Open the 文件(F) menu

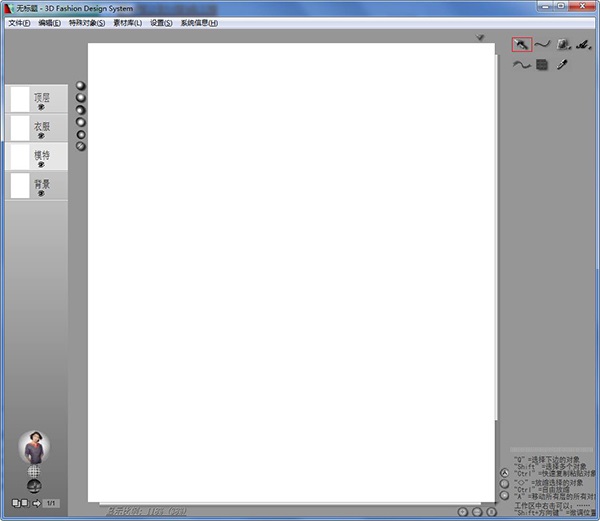(19, 22)
